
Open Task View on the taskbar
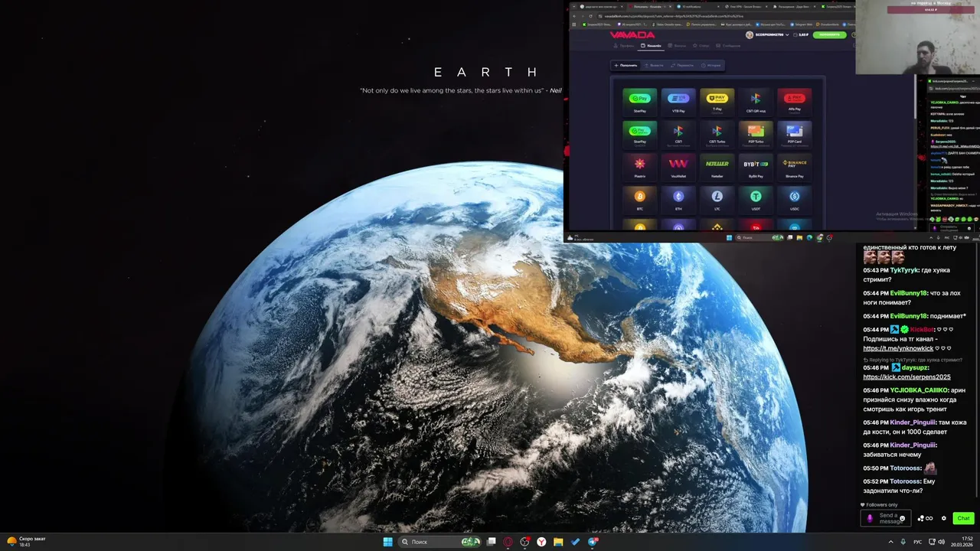coord(492,542)
